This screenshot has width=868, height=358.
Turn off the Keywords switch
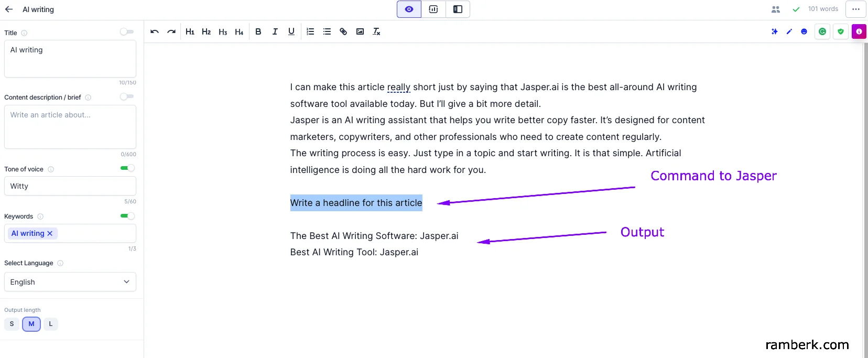(127, 216)
